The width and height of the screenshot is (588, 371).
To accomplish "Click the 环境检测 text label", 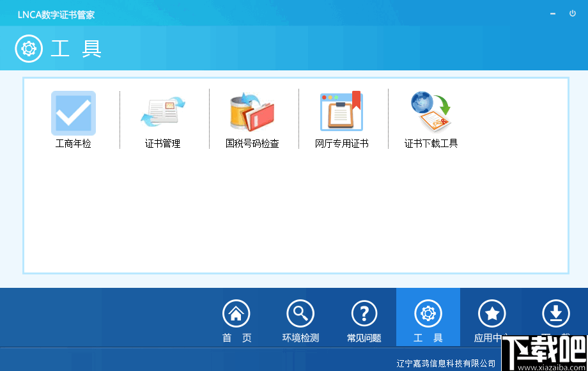I will tap(300, 336).
